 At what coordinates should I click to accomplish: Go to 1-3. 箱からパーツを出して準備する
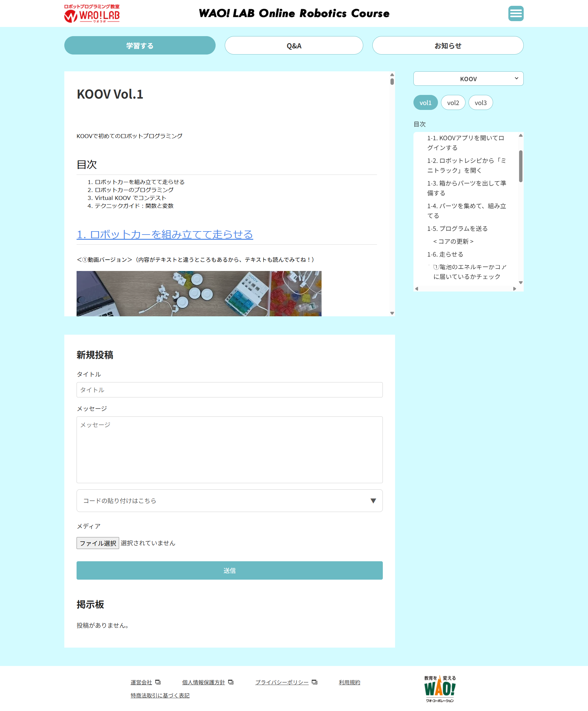466,188
